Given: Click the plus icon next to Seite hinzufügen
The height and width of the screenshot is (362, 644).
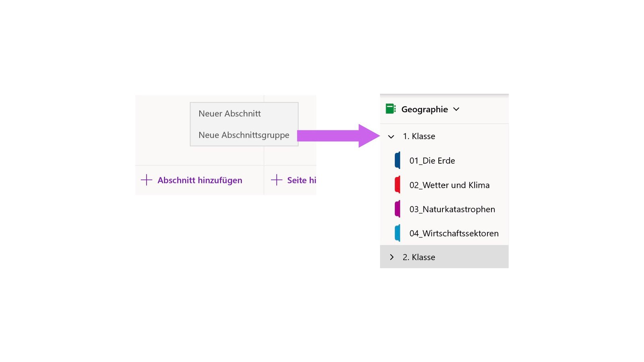Looking at the screenshot, I should click(x=277, y=180).
